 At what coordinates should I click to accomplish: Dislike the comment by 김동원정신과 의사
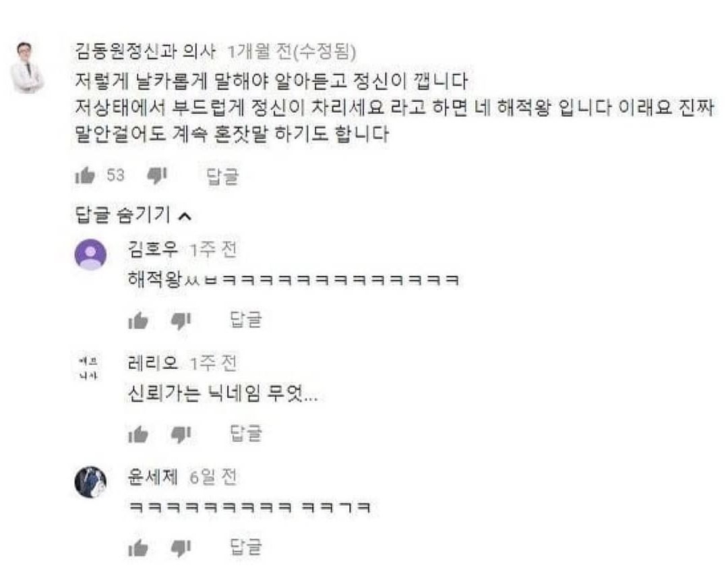[x=156, y=175]
